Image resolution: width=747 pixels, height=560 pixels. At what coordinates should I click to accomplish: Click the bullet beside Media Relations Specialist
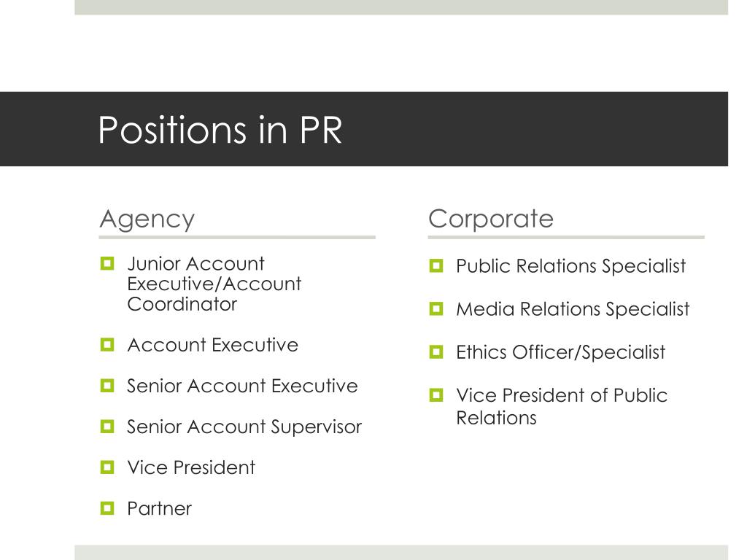[436, 308]
